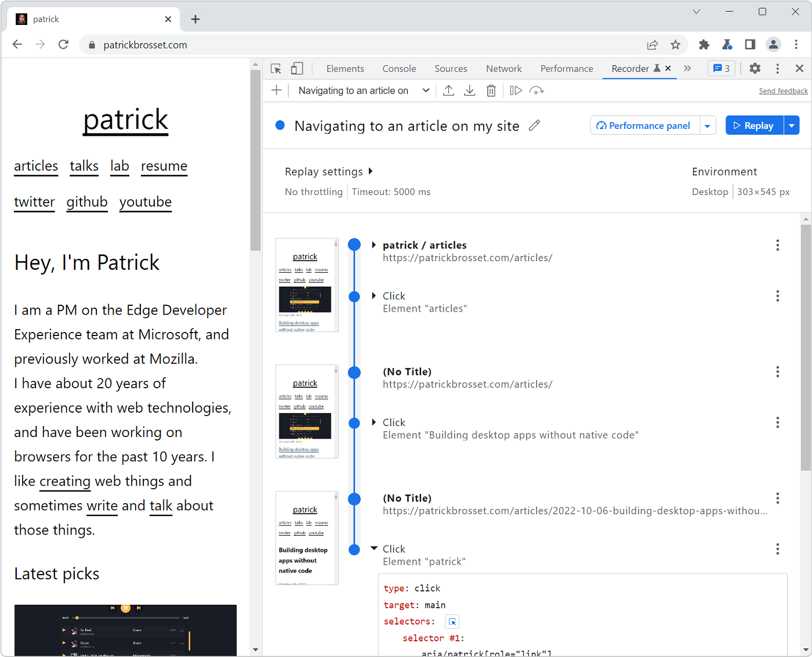Viewport: 812px width, 657px height.
Task: Switch to the Console tab
Action: click(398, 68)
